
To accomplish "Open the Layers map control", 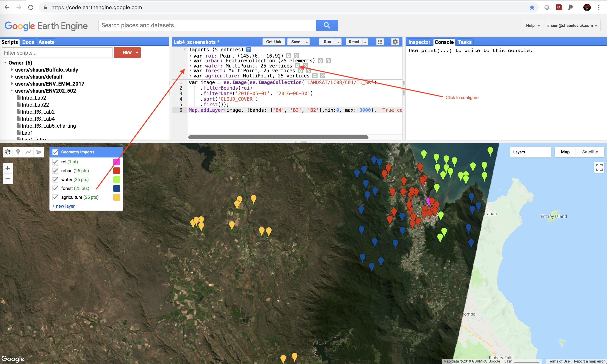I will pos(530,152).
